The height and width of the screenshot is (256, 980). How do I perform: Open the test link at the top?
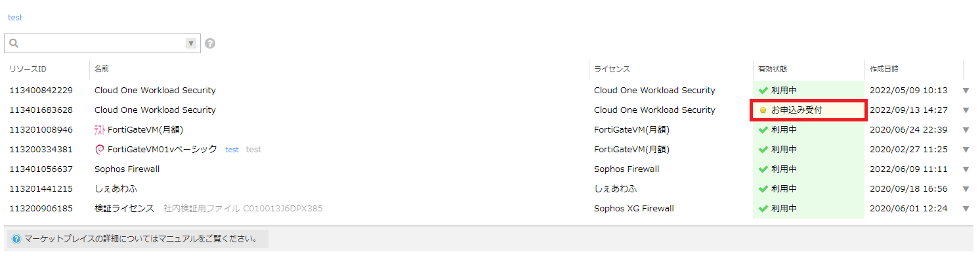click(x=15, y=18)
